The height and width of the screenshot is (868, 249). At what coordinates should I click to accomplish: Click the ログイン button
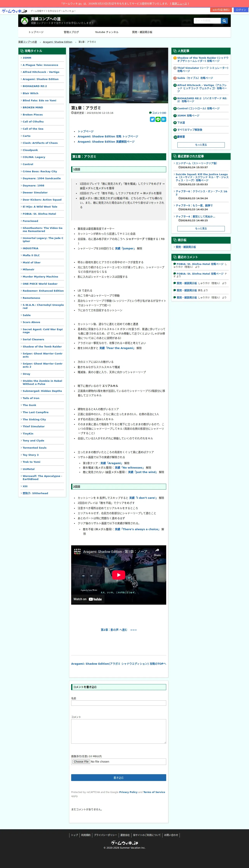pos(241,10)
